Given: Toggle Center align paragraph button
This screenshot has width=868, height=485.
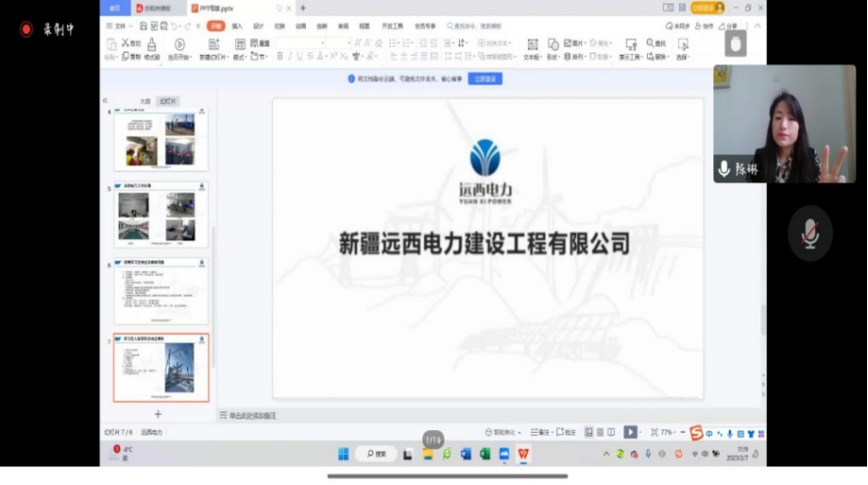Looking at the screenshot, I should tap(403, 56).
